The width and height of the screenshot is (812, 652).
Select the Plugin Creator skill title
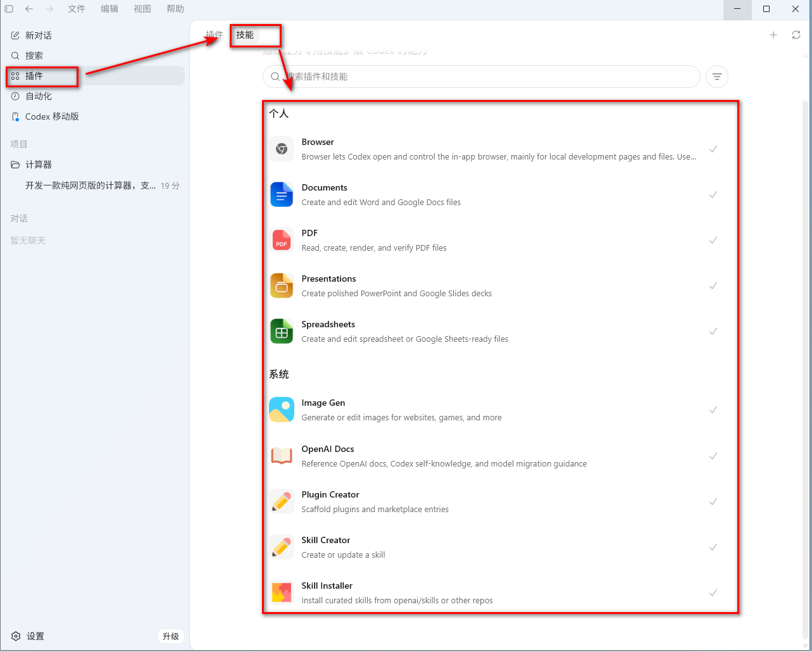click(330, 494)
